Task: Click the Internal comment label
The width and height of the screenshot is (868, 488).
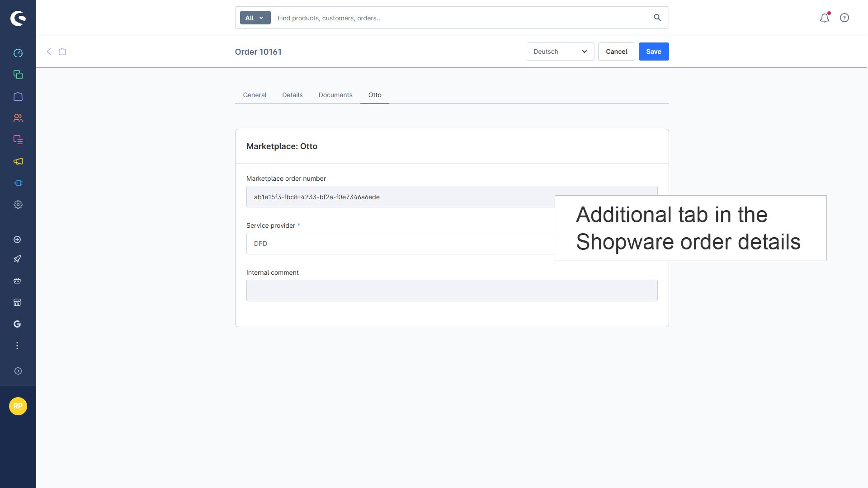Action: pyautogui.click(x=272, y=272)
